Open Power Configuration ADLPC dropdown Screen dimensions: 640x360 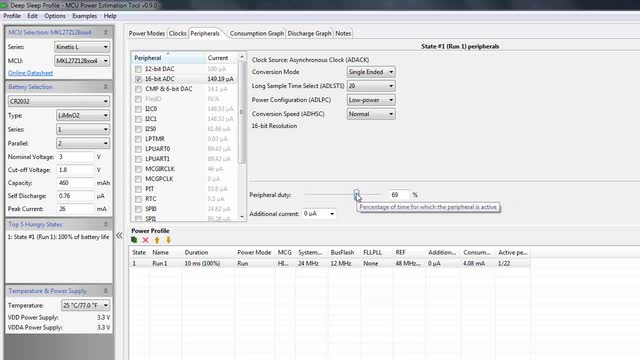point(371,100)
